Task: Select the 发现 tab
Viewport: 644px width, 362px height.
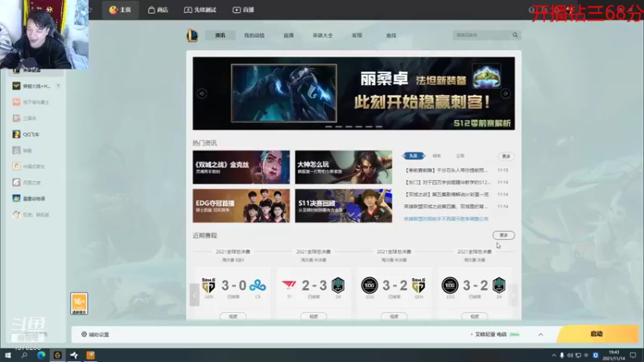Action: (357, 35)
